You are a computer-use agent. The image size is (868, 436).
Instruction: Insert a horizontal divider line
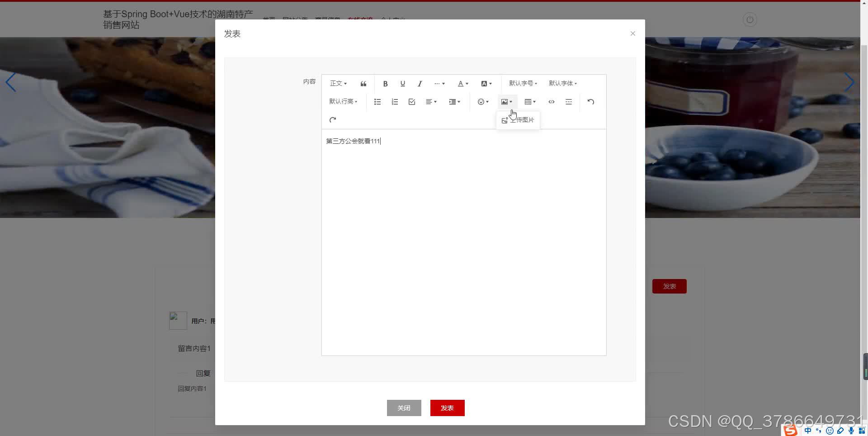(x=569, y=102)
